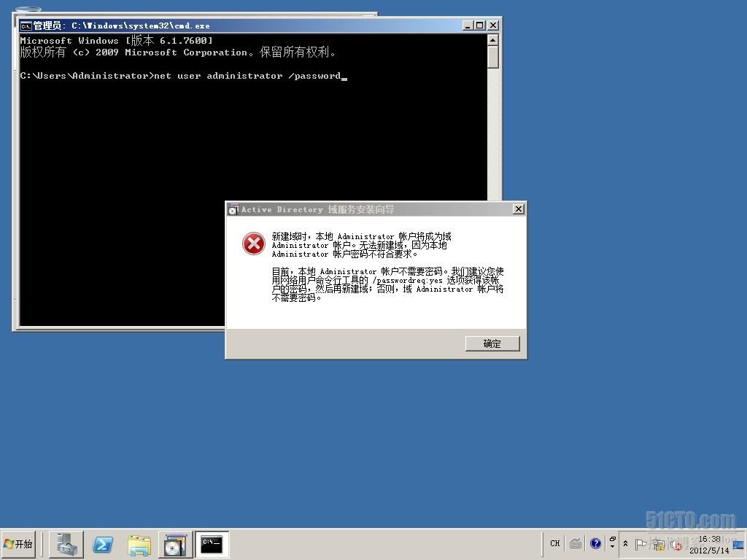Click the network warning tray icon
Screen dimensions: 747x560
(659, 544)
